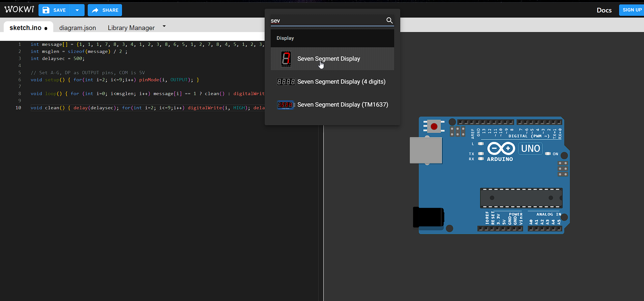Click the Sign Up button
This screenshot has height=301, width=644.
[632, 10]
